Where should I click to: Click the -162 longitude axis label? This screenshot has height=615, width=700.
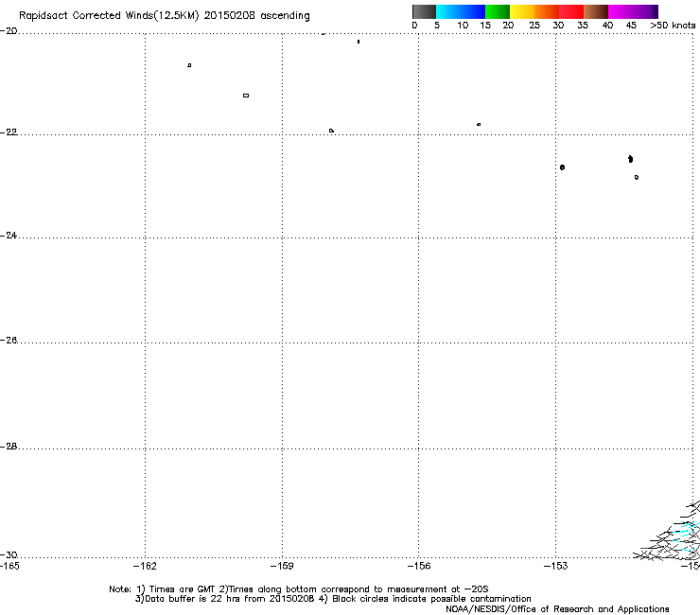pos(145,567)
